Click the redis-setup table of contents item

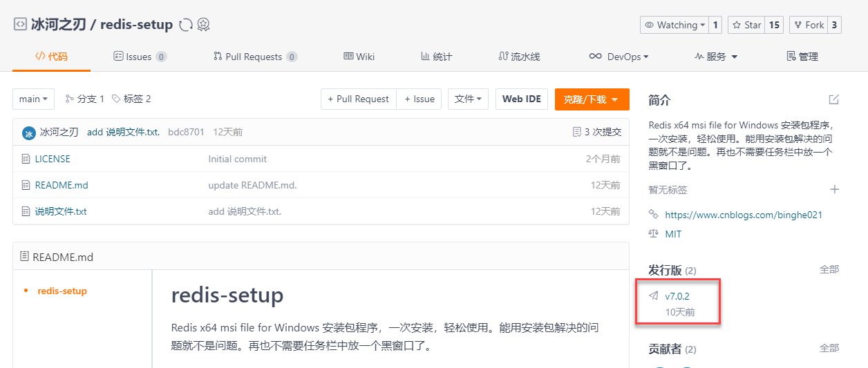coord(62,291)
